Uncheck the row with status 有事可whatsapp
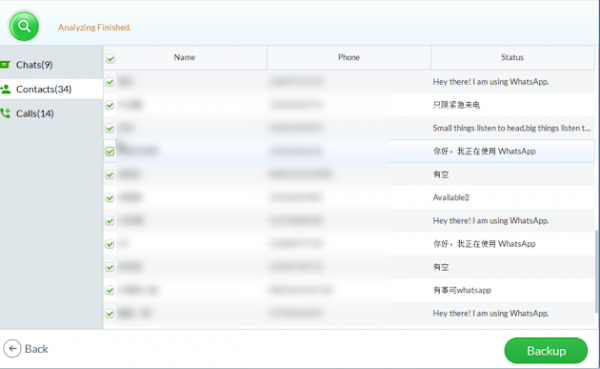 (x=110, y=290)
